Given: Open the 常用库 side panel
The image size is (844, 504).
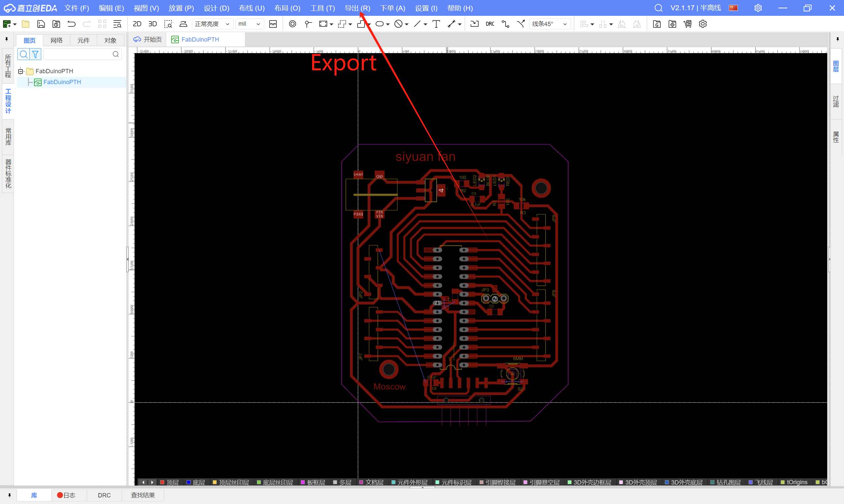Looking at the screenshot, I should tap(8, 137).
